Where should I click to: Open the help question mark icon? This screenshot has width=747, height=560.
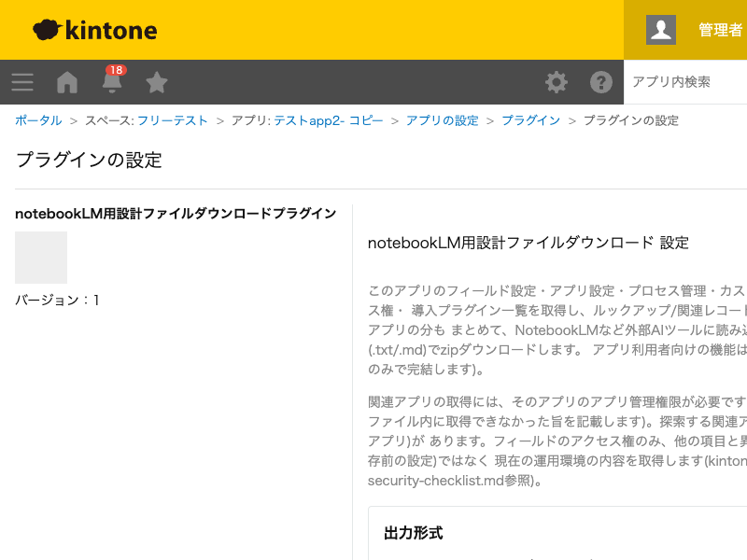point(601,82)
